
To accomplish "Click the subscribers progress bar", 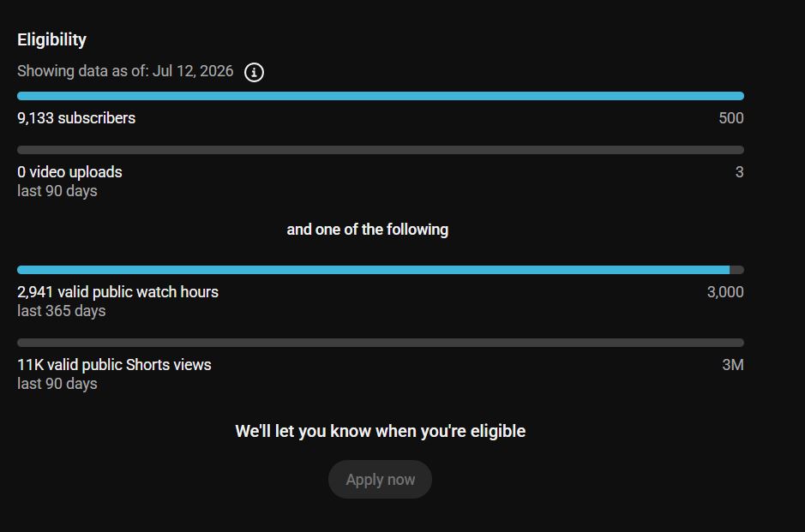I will 381,96.
